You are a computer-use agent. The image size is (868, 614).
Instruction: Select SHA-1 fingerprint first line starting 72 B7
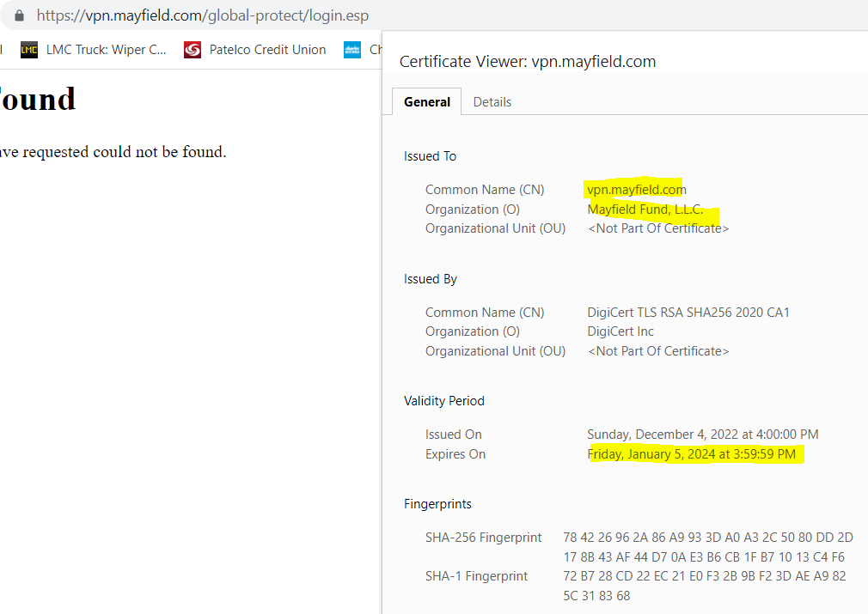(x=704, y=576)
